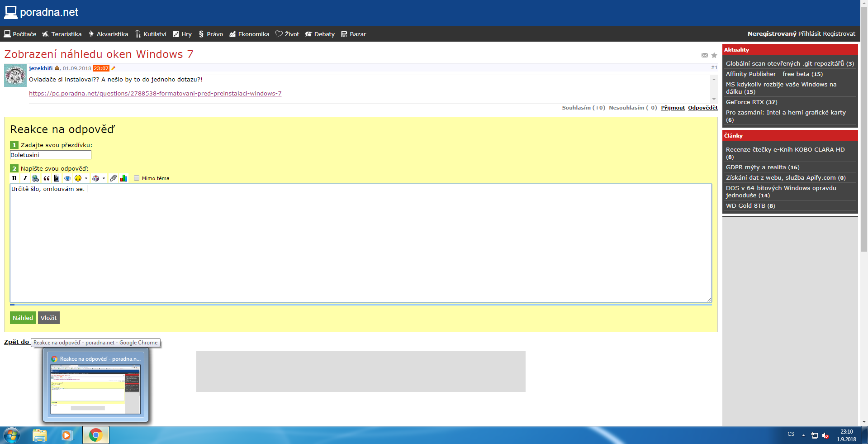Insert a code block with the document icon
The width and height of the screenshot is (868, 444).
click(x=57, y=178)
